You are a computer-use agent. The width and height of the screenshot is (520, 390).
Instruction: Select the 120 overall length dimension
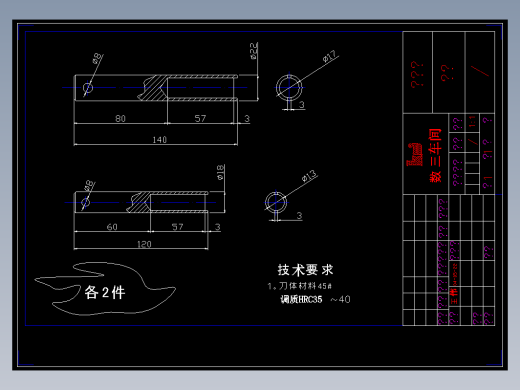pos(144,244)
